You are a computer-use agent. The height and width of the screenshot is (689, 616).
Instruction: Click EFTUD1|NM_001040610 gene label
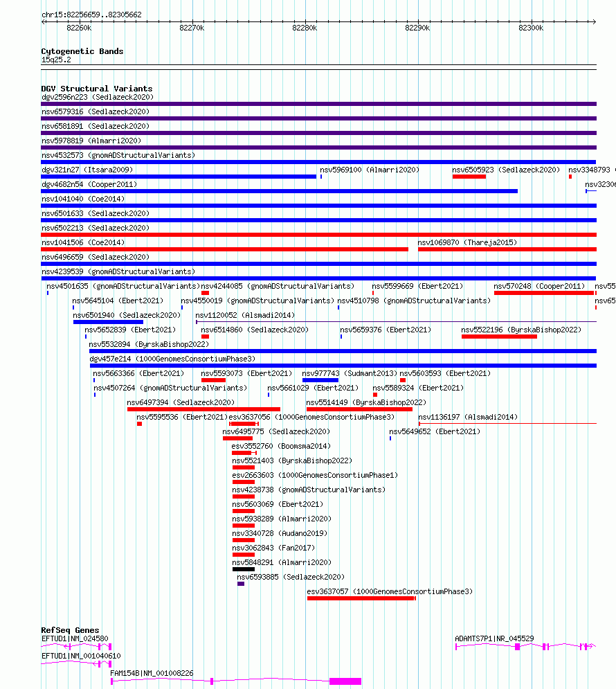click(x=81, y=656)
